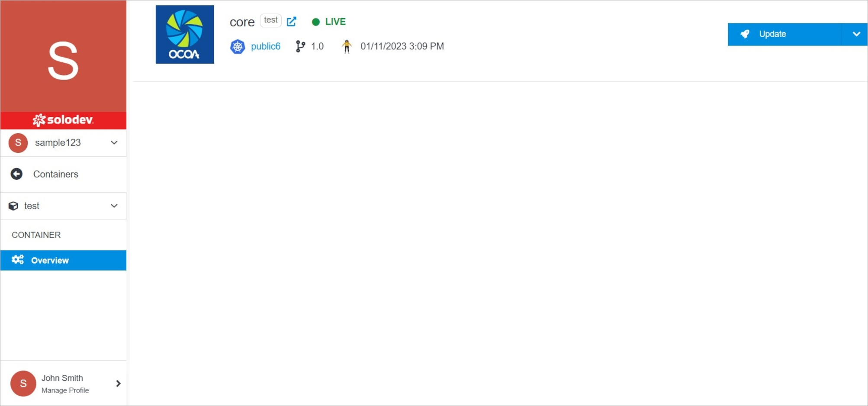Click the core app title
Viewport: 868px width, 406px height.
click(x=242, y=22)
